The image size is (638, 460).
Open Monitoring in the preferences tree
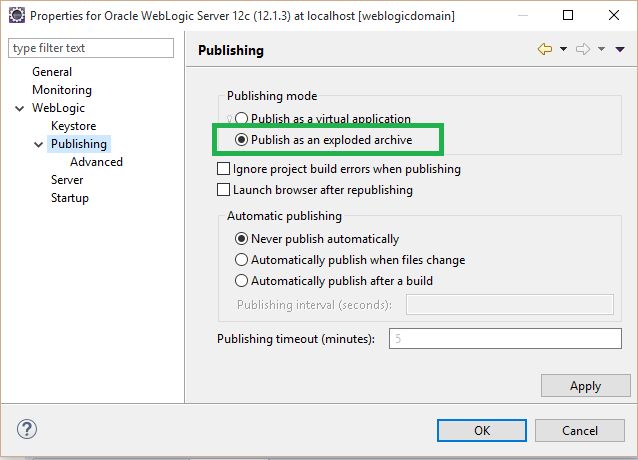(x=62, y=90)
